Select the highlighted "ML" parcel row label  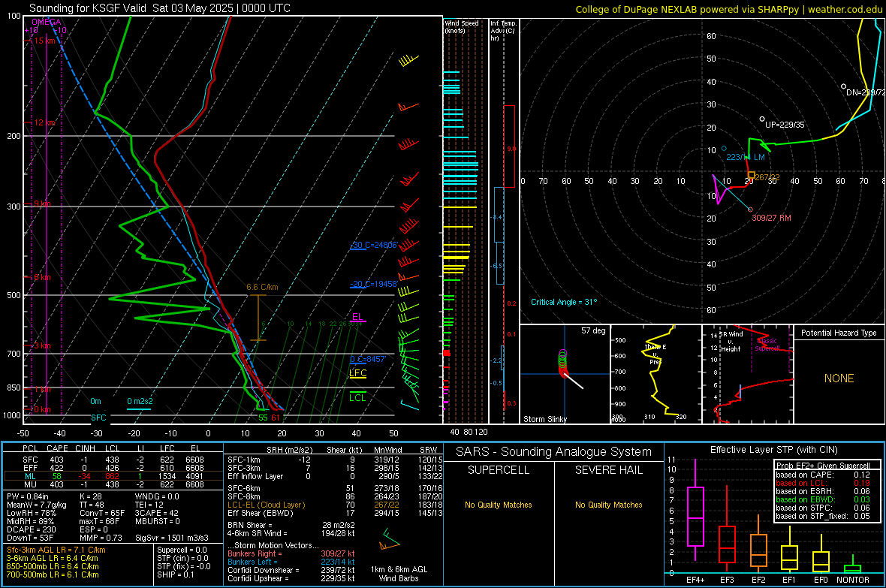pyautogui.click(x=30, y=476)
